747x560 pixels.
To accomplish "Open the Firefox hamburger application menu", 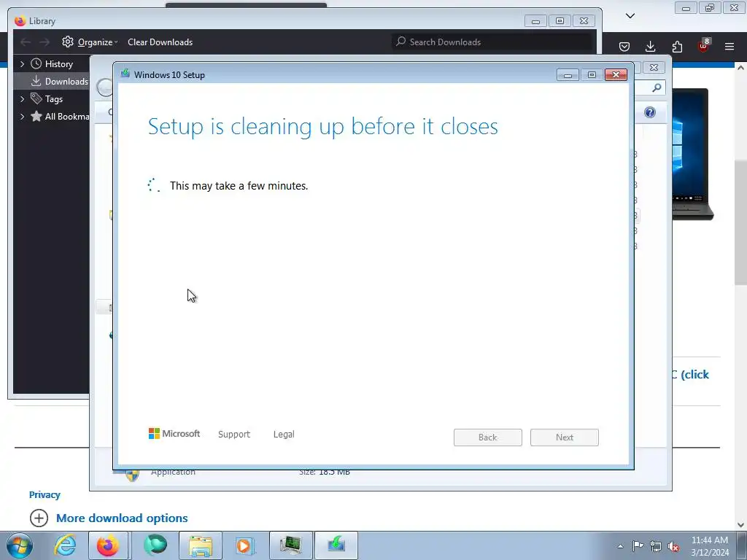I will click(729, 46).
